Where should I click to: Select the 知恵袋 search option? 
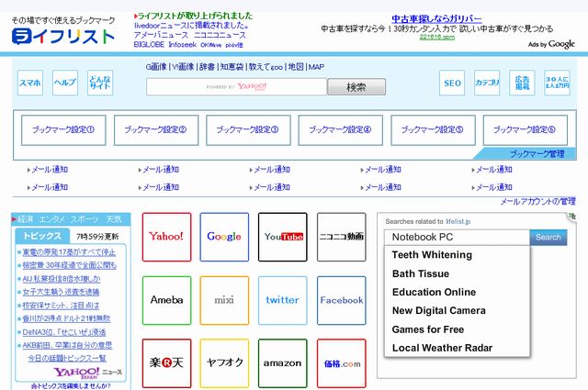(x=232, y=67)
